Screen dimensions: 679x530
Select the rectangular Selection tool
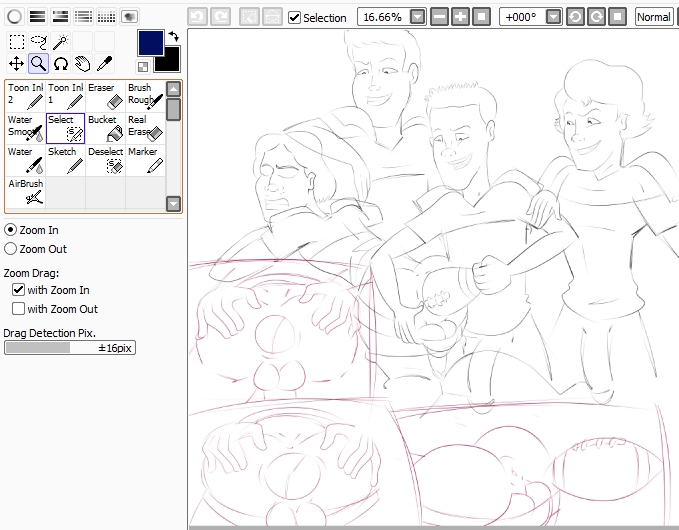(x=17, y=41)
